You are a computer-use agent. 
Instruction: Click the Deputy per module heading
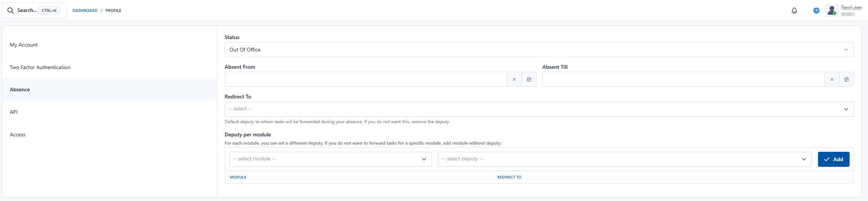click(x=248, y=135)
